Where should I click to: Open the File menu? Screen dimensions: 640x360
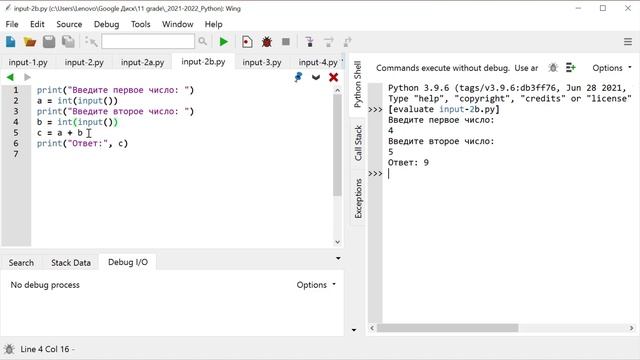pos(12,24)
